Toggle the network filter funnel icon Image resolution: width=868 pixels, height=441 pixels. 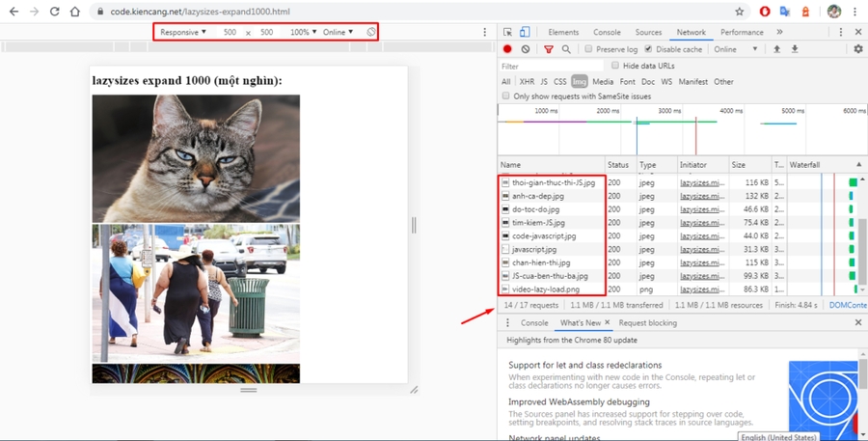(549, 49)
